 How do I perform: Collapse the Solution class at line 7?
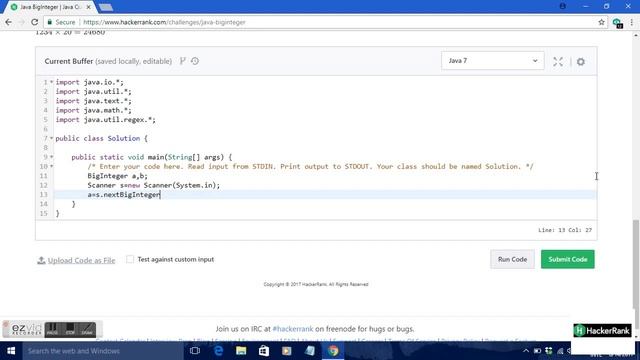point(51,138)
